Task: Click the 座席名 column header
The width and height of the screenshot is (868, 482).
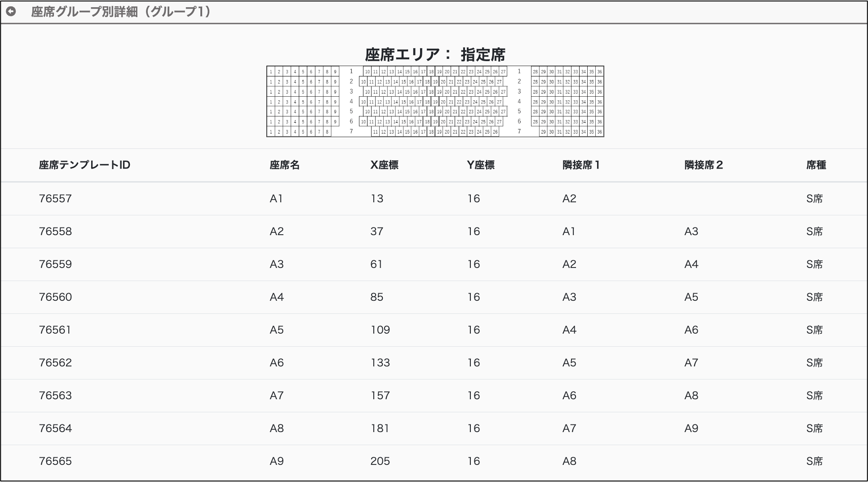Action: click(284, 165)
